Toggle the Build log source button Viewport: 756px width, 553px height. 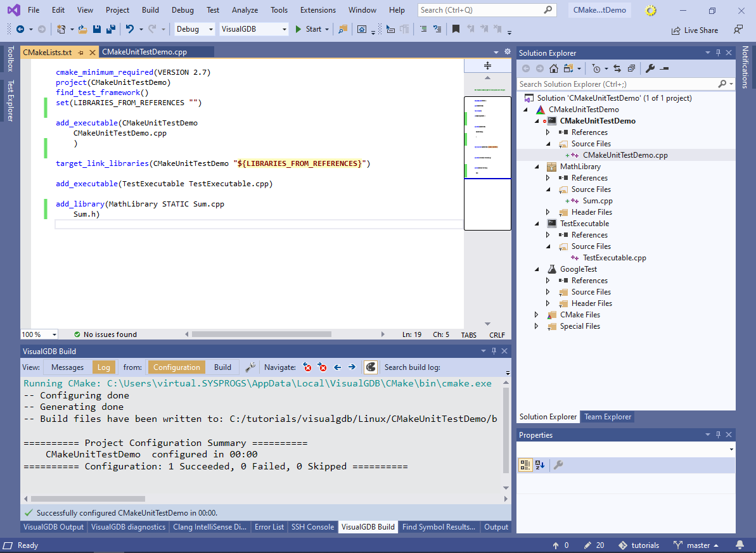[x=222, y=367]
